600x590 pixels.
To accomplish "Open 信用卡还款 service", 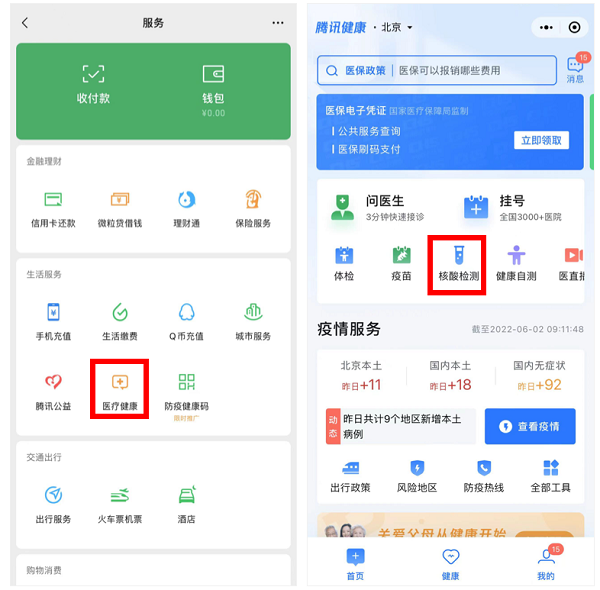I will pos(53,210).
